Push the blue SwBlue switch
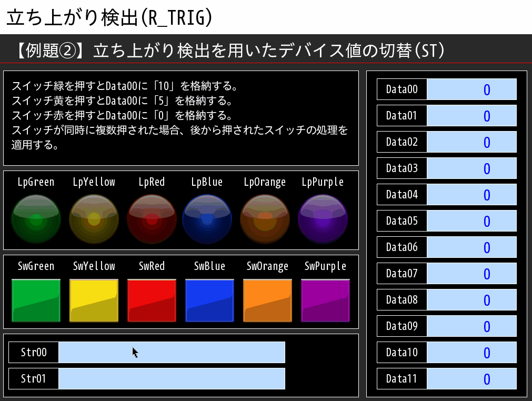 209,300
